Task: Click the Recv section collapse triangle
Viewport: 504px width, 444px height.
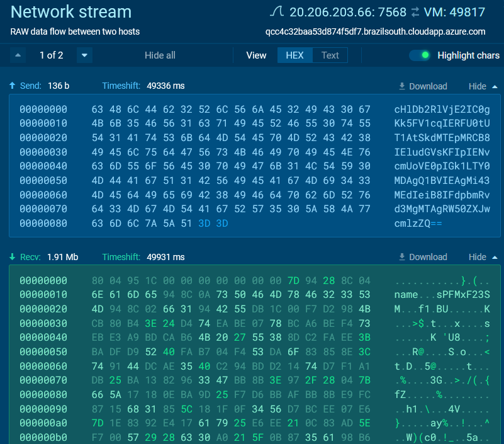Action: pyautogui.click(x=495, y=258)
